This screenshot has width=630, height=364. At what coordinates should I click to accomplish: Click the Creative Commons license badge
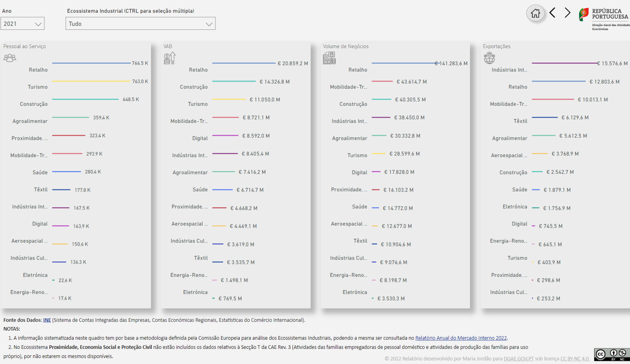[612, 354]
